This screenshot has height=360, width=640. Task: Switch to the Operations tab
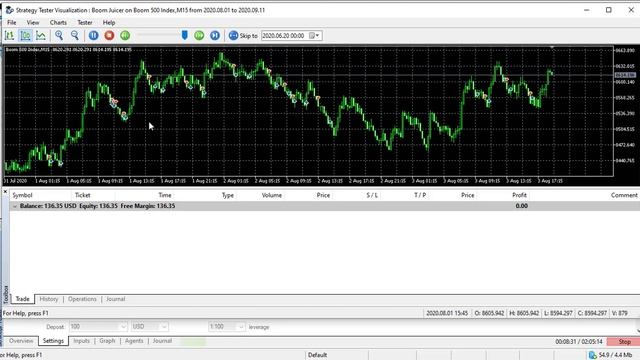(82, 299)
